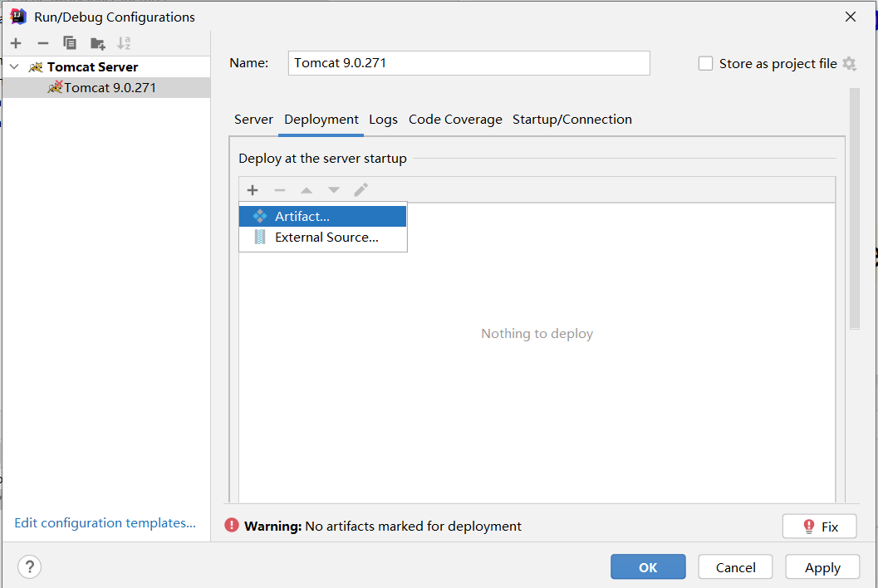
Task: Click the Apply button
Action: [x=822, y=566]
